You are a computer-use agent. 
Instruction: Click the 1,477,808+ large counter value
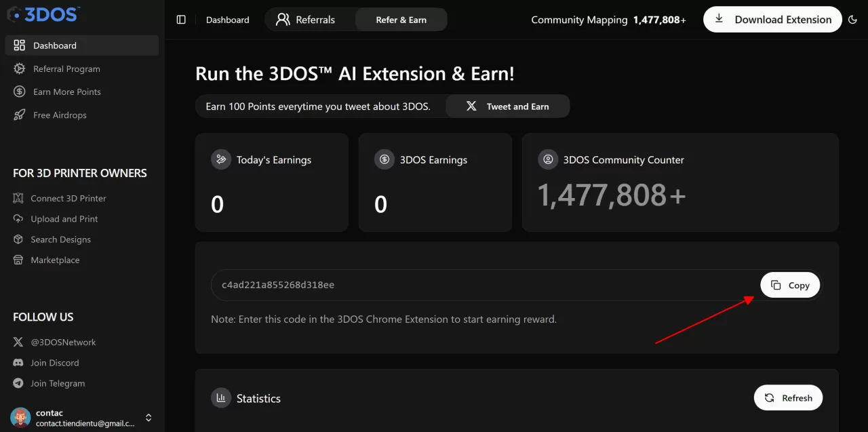click(x=612, y=195)
